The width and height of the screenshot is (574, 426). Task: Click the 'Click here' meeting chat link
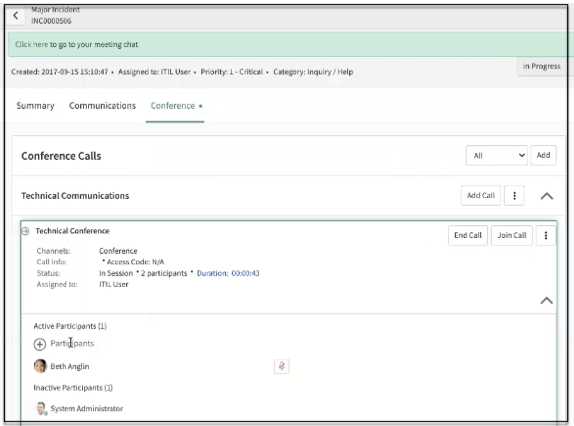click(x=31, y=44)
